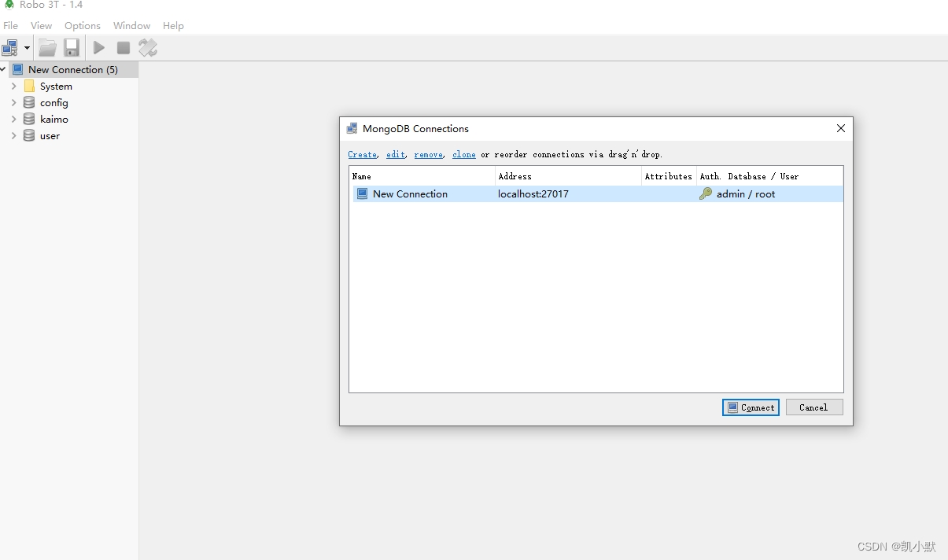Click the key icon beside admin / root
Screen dimensions: 948x560
(706, 193)
